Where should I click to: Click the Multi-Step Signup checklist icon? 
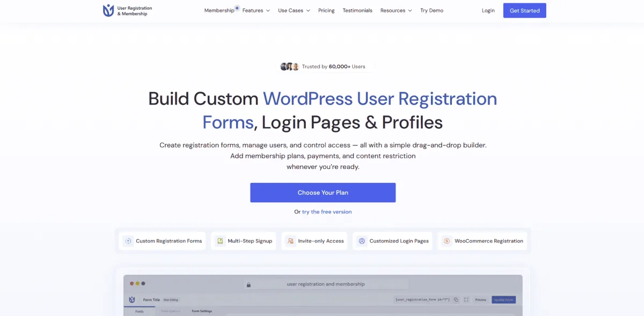click(220, 241)
